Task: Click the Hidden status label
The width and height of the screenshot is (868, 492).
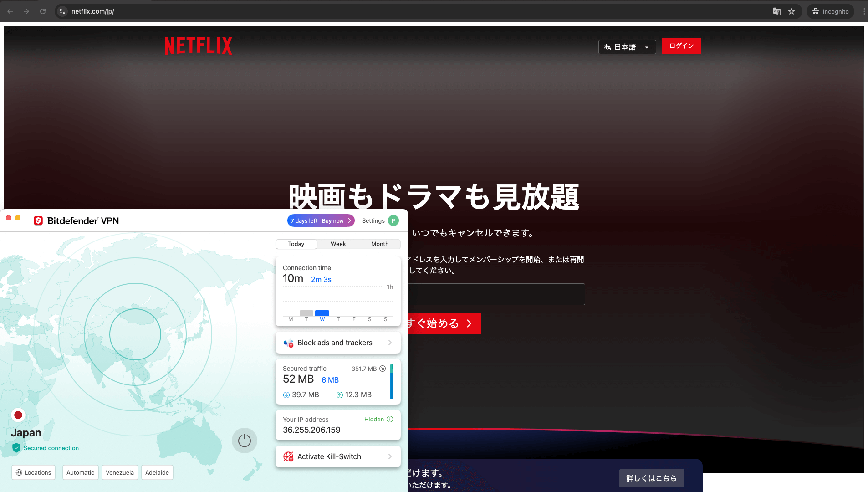Action: coord(374,420)
